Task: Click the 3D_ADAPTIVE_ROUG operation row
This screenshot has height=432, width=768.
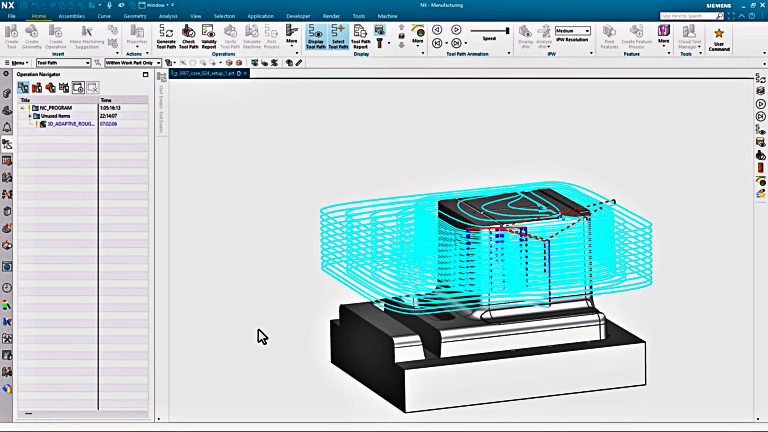Action: 83,124
